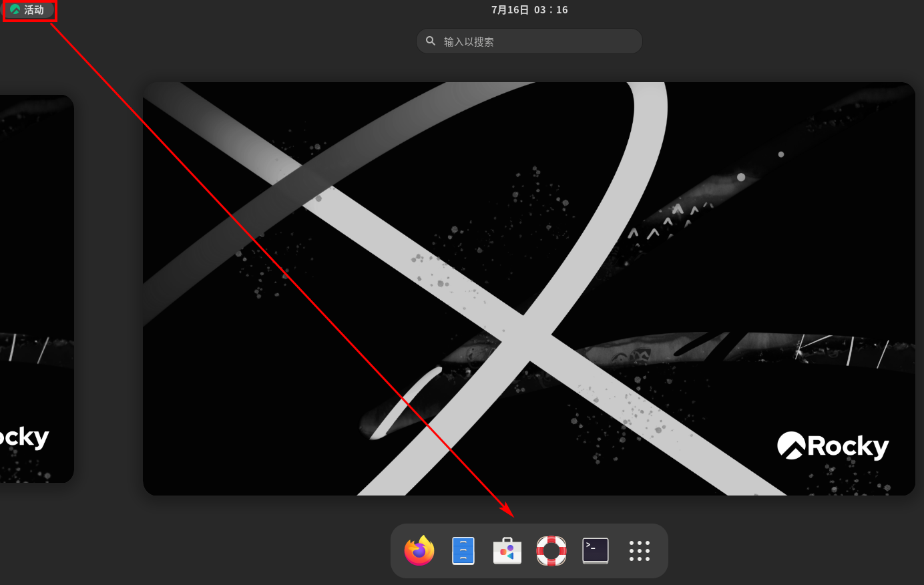Click the 03:16 time text
924x585 pixels.
tap(551, 10)
